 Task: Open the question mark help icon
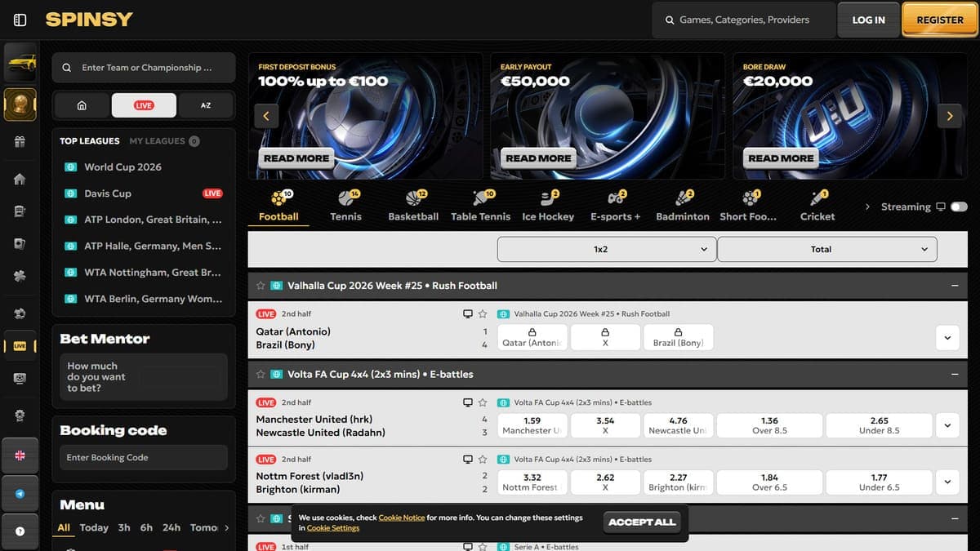[x=20, y=531]
